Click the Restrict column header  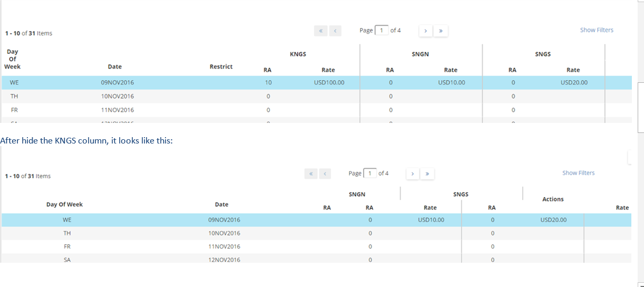tap(221, 66)
